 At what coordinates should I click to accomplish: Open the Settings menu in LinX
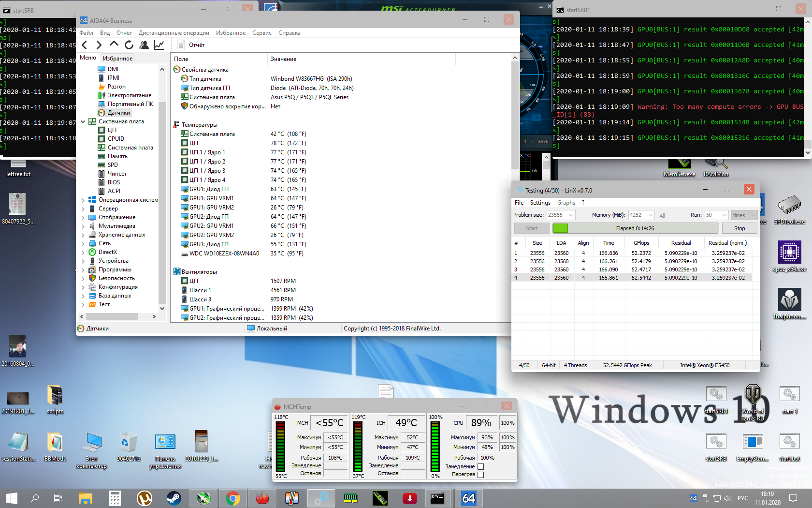[x=540, y=203]
